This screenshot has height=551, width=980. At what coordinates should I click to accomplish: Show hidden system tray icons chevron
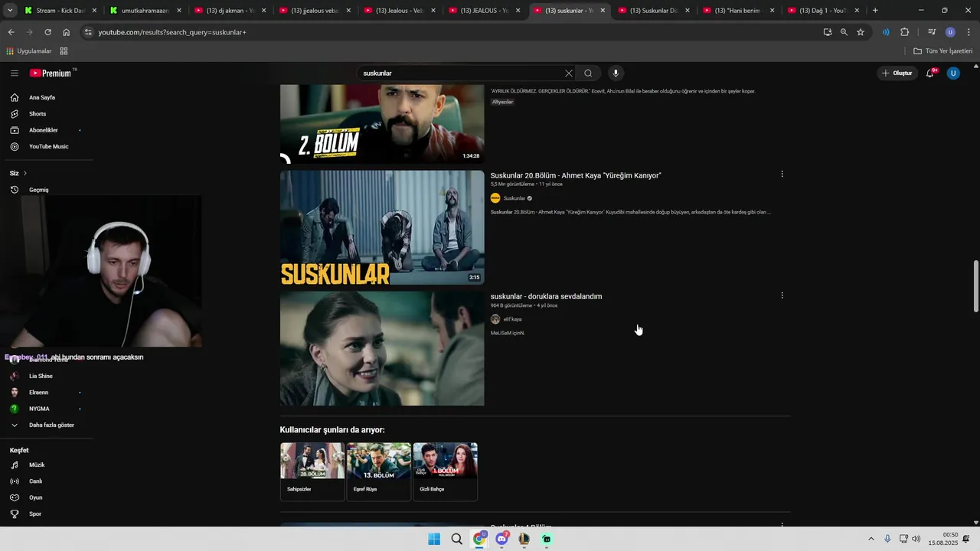point(871,539)
